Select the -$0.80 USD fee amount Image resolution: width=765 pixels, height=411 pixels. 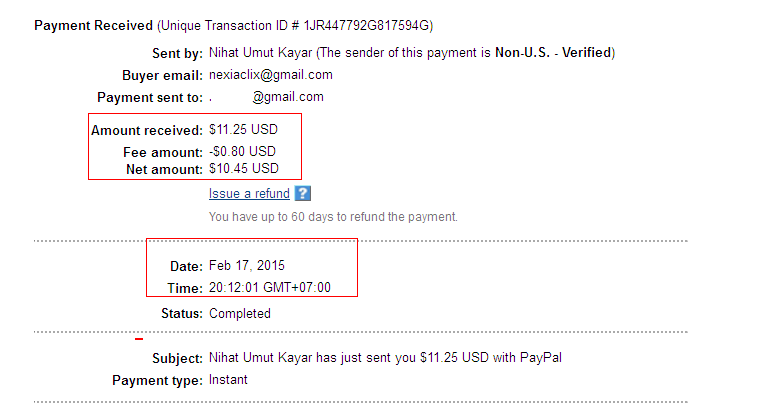tap(242, 151)
